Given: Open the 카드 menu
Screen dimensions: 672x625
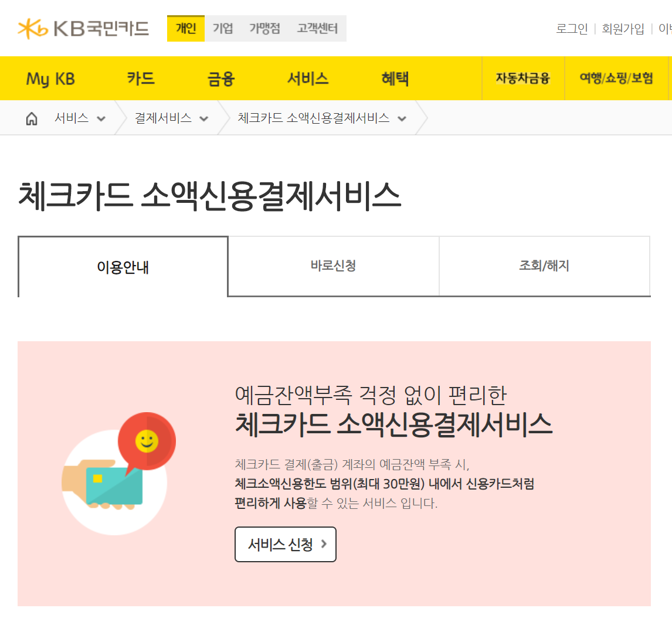Looking at the screenshot, I should click(x=141, y=79).
